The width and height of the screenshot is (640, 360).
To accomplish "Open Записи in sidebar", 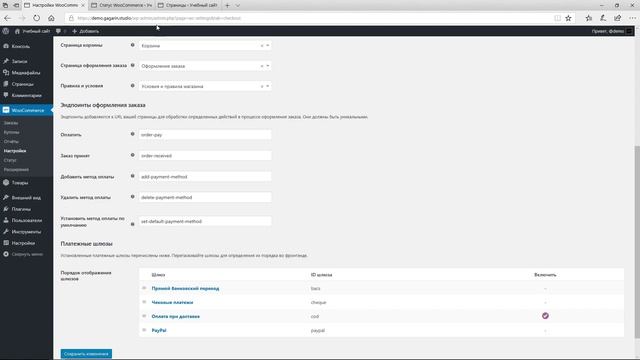I will tap(19, 61).
